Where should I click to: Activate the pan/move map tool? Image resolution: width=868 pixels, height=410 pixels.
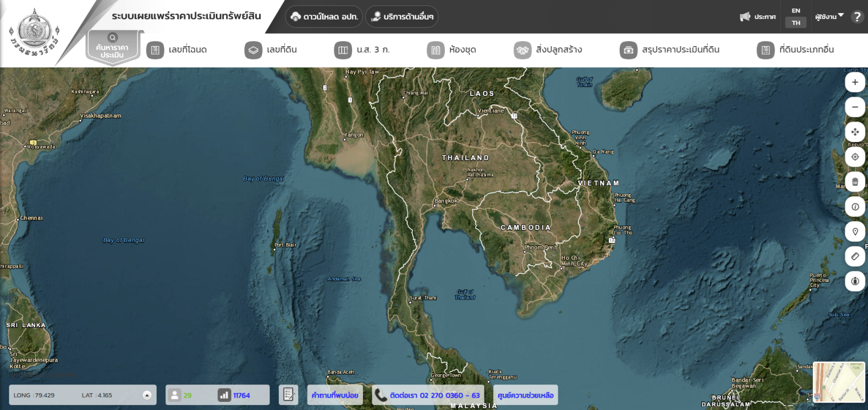click(x=854, y=132)
